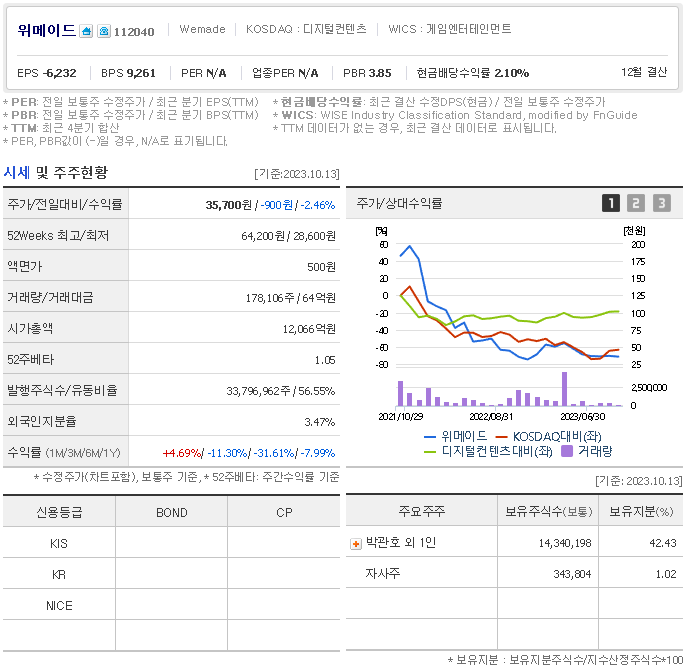Click the BOND column header
Viewport: 691px width, 668px height.
click(171, 512)
